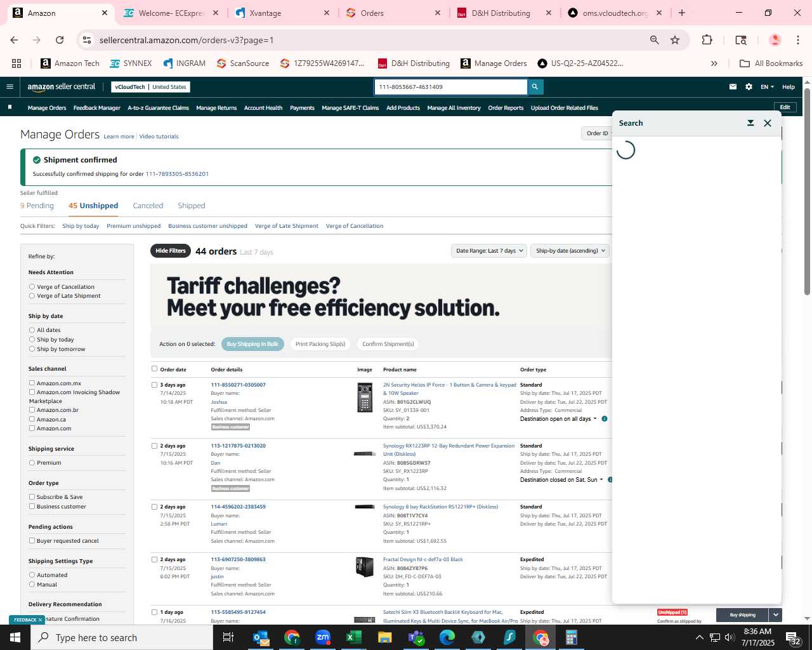Open Outlook from the taskbar
Viewport: 812px width, 650px height.
point(261,637)
